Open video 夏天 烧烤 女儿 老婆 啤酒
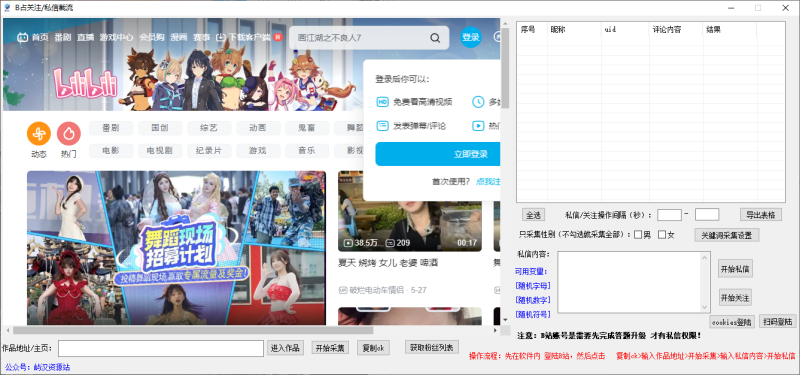 pos(388,263)
